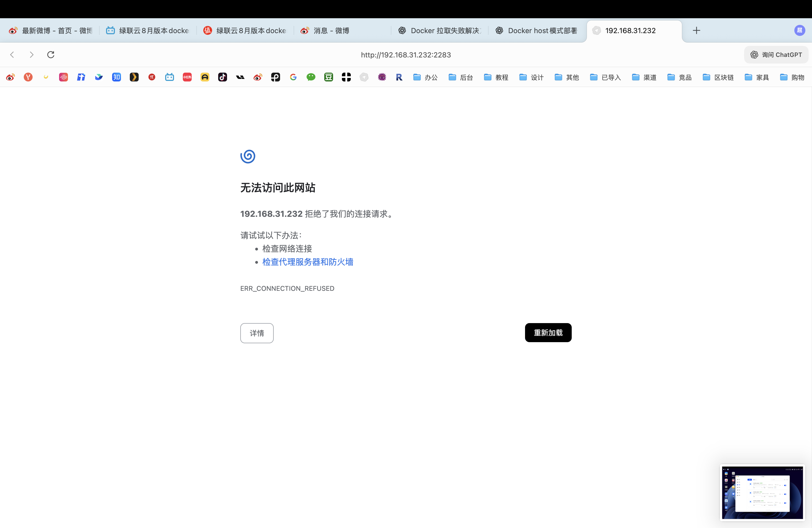Viewport: 812px width, 528px height.
Task: Click 检查代理服务器和防火墙 link
Action: tap(307, 262)
